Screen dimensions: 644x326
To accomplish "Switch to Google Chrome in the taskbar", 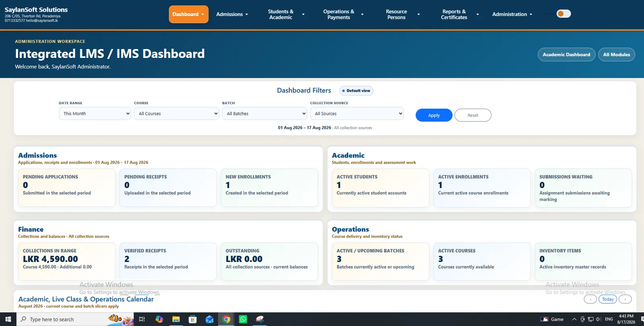I will click(226, 319).
